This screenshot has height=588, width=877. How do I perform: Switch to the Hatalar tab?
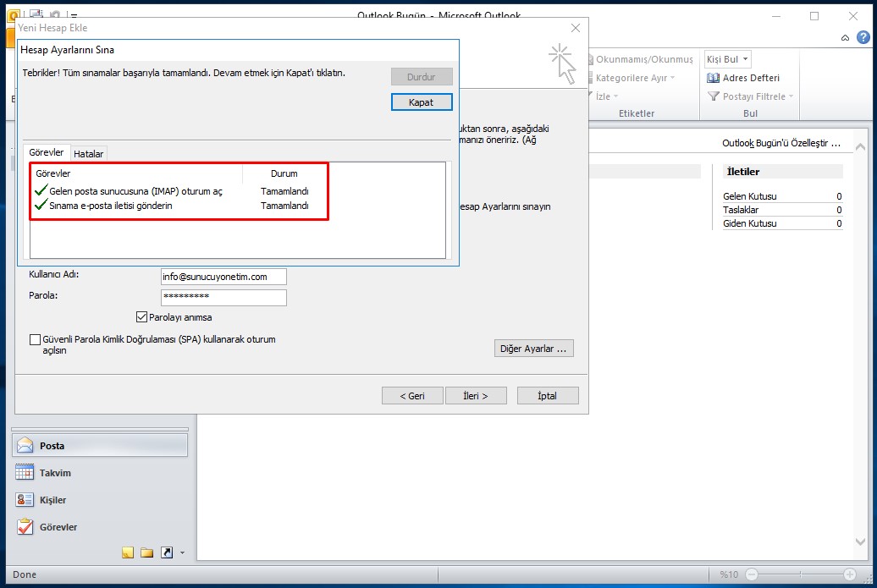pos(88,154)
